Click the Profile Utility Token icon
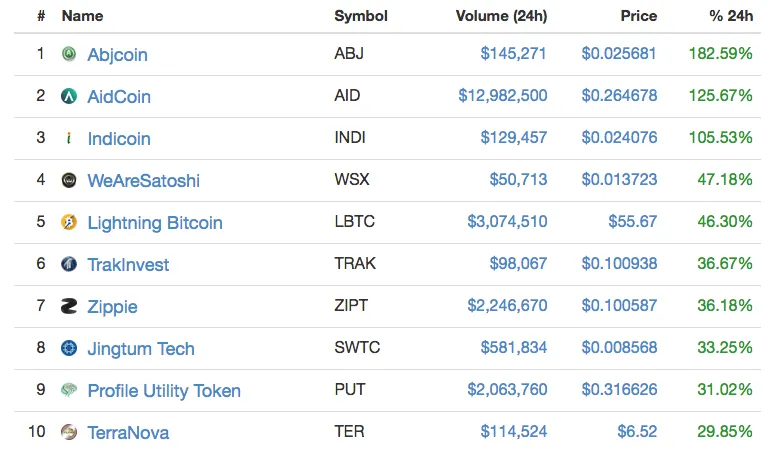 point(69,390)
